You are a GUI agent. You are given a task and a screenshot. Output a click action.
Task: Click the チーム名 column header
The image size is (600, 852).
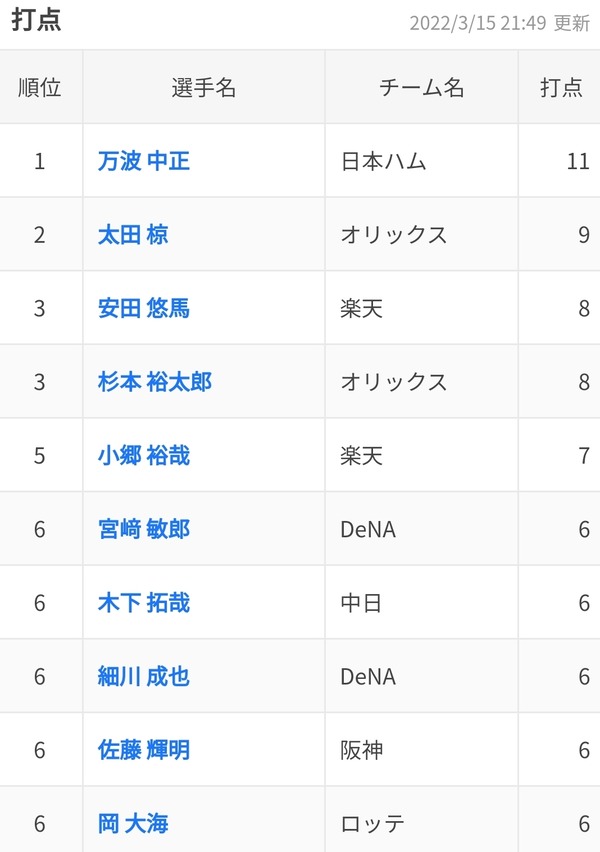point(422,87)
